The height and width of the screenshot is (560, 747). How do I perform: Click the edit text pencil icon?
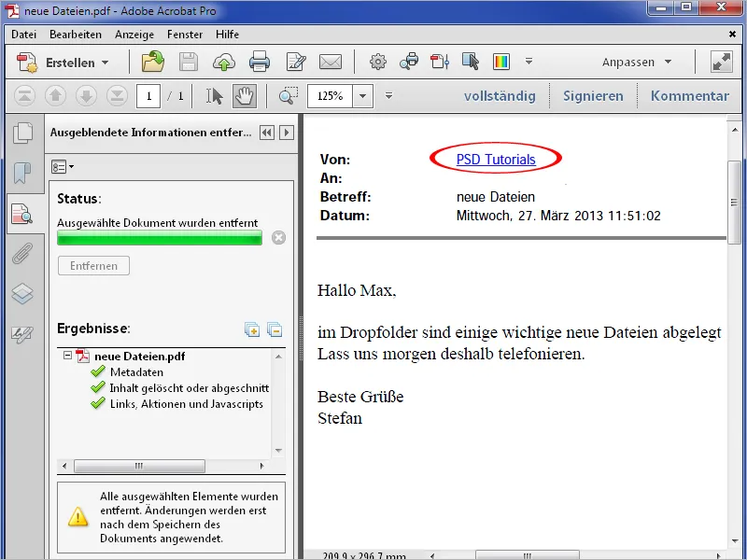point(295,63)
